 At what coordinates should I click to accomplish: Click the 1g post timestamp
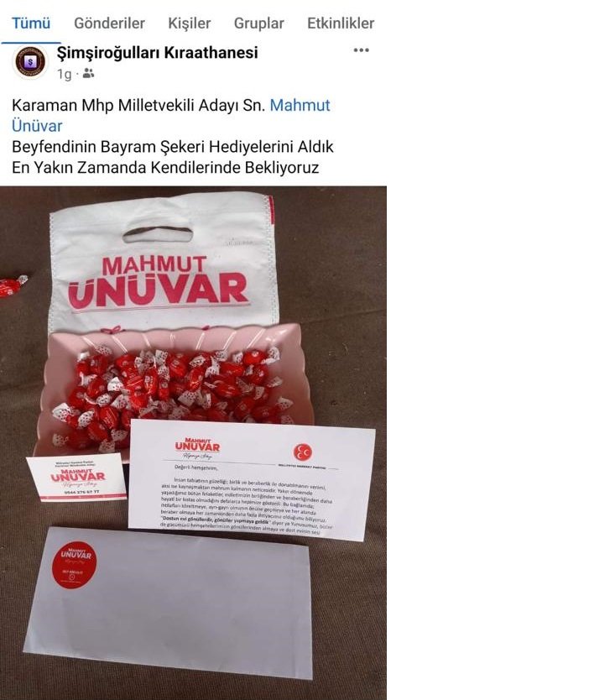coord(64,74)
